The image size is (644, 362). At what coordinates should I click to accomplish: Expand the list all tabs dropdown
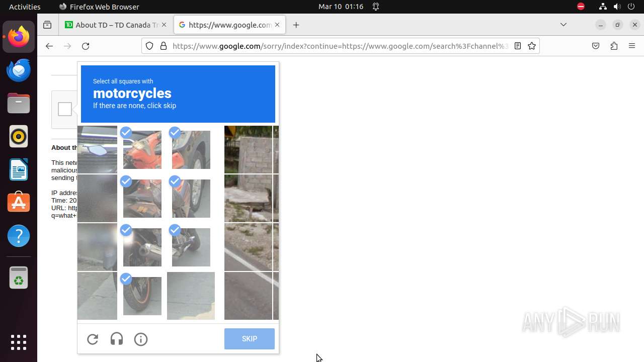[x=563, y=25]
